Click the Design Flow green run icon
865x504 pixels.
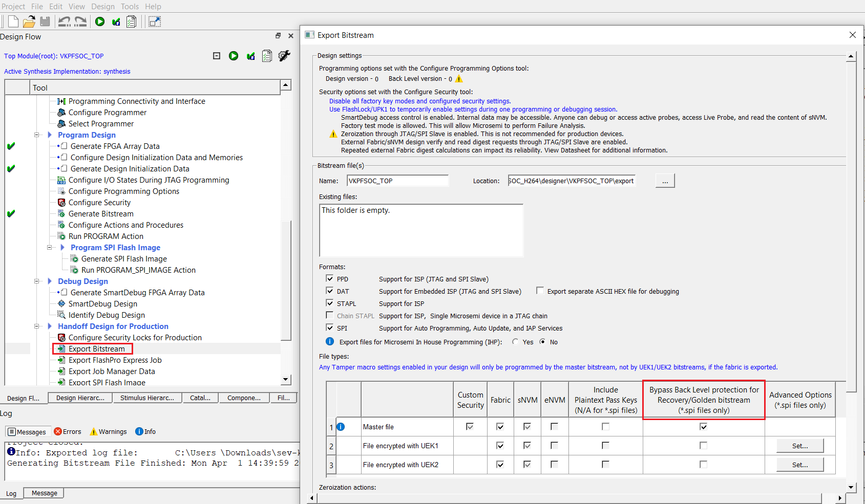[x=234, y=56]
